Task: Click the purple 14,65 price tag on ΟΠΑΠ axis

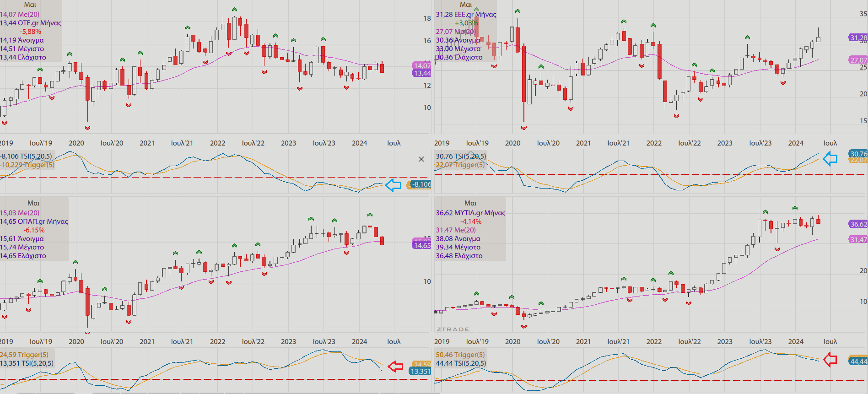Action: pos(422,245)
